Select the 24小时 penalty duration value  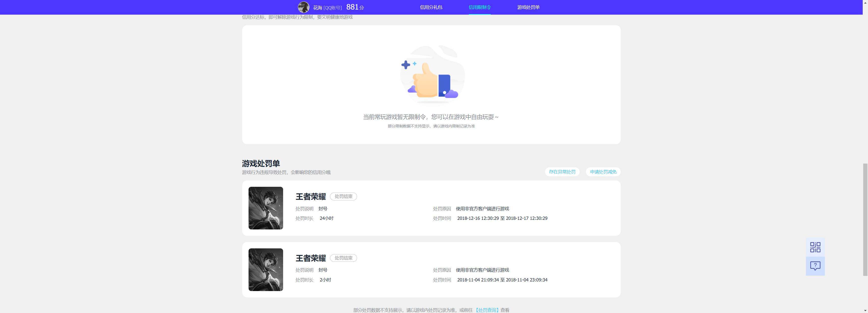point(327,218)
